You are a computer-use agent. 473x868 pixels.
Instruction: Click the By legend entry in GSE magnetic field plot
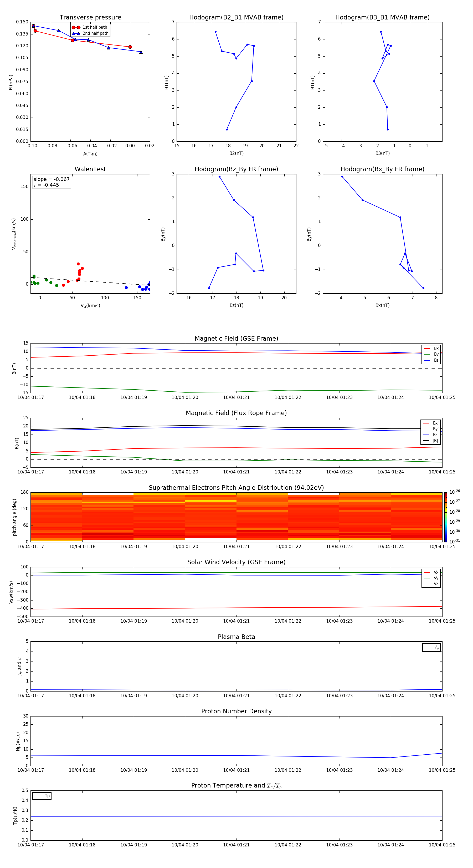tap(431, 354)
